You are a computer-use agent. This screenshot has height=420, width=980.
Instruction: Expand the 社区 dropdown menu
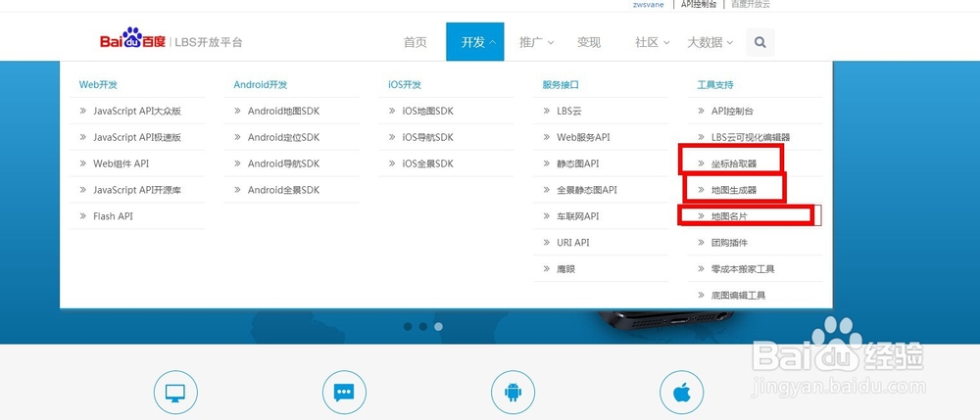tap(653, 42)
